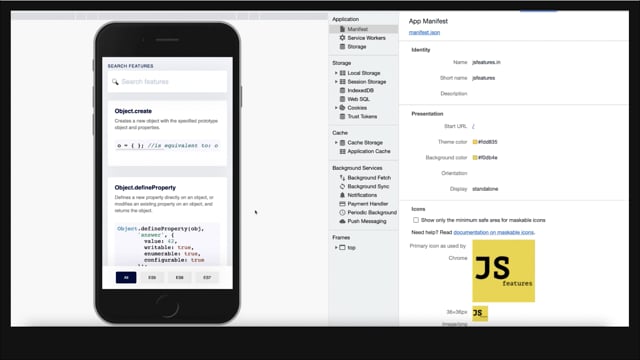Focus the Search features input on phone
Screen dimensions: 640x360
coord(167,82)
